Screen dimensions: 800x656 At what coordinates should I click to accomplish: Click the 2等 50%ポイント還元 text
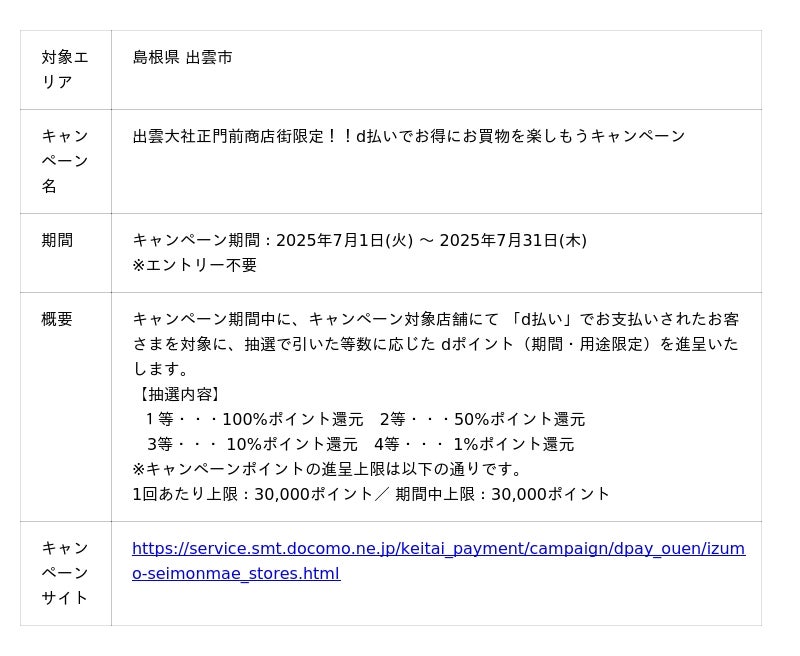click(x=482, y=419)
